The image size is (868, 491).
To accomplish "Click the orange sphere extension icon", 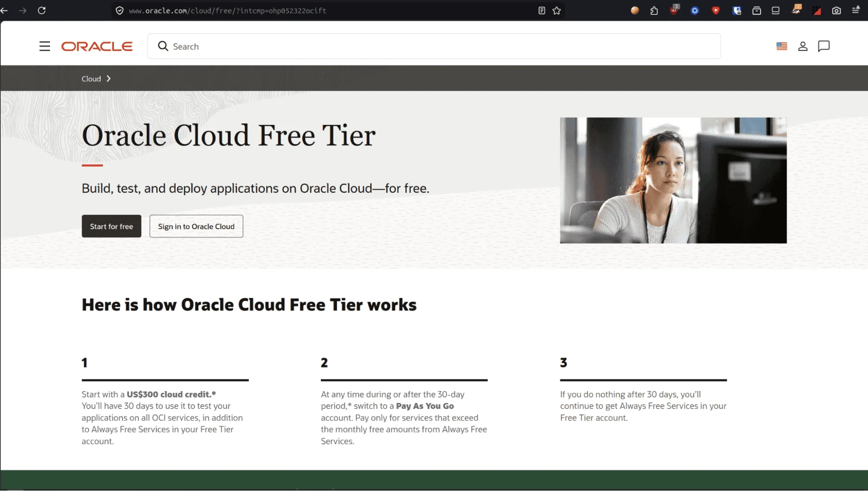I will click(635, 10).
